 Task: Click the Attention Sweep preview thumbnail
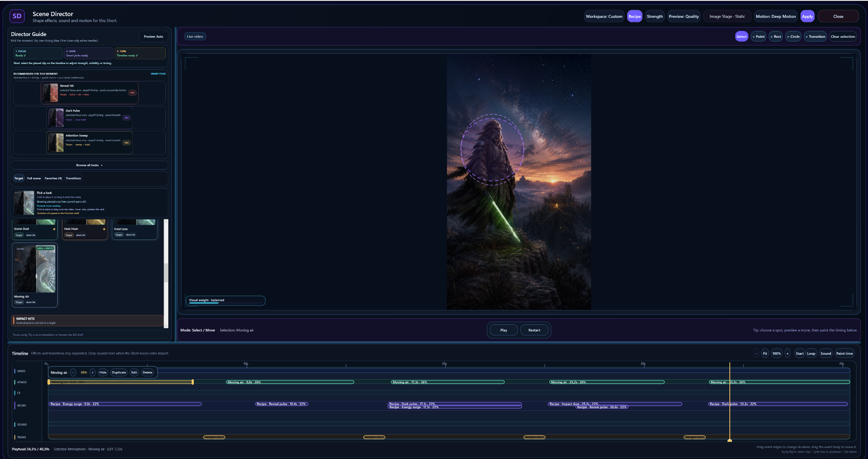56,143
